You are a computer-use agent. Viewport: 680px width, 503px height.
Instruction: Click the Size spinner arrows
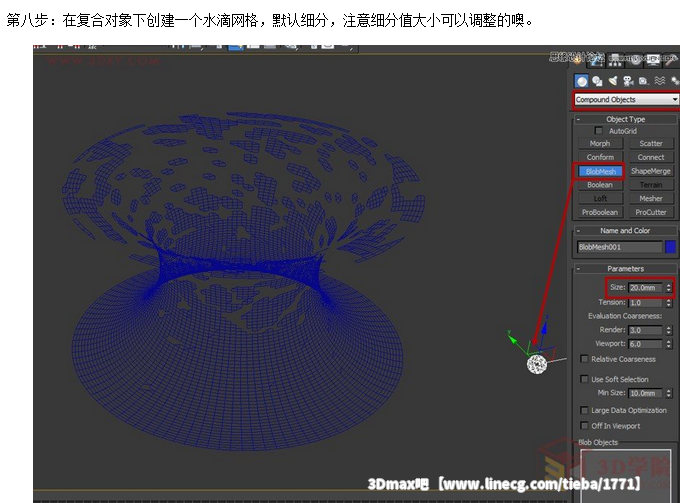[668, 287]
